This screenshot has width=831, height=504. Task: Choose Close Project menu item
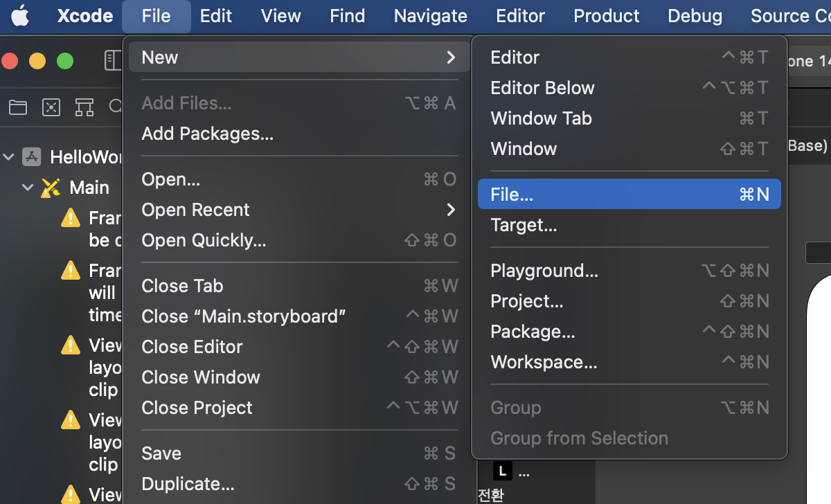(x=300, y=408)
